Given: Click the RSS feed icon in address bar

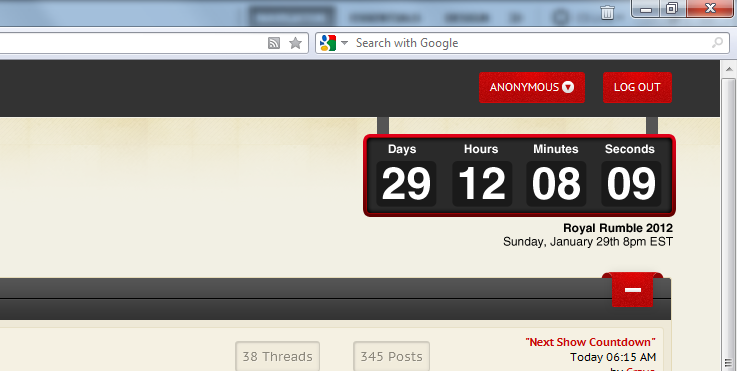Looking at the screenshot, I should coord(274,43).
